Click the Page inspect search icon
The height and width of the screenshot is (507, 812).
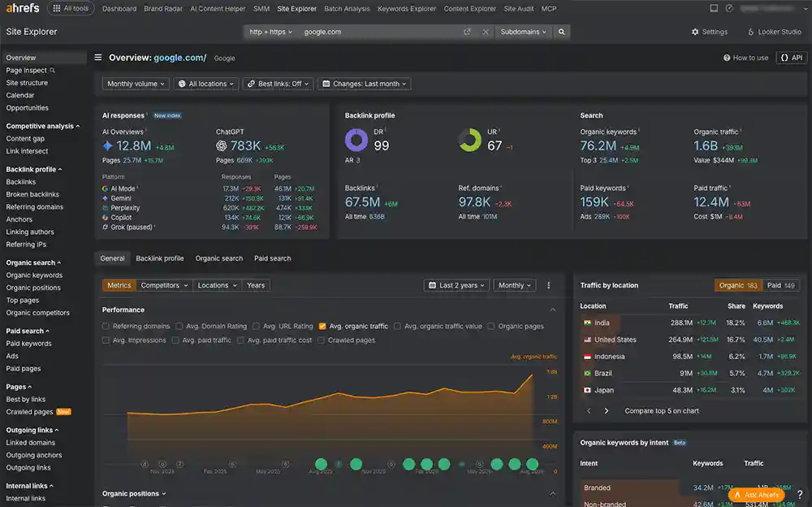(x=52, y=70)
